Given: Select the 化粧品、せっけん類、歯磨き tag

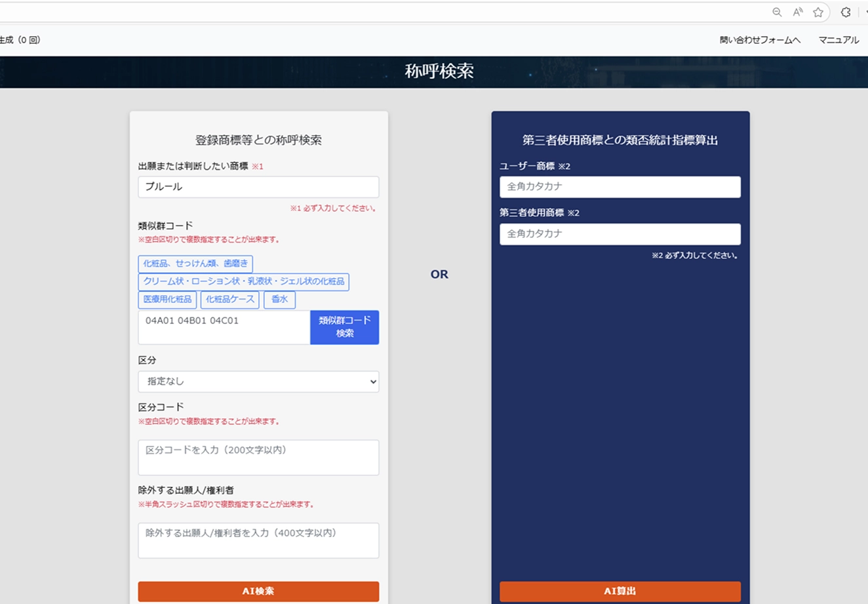Looking at the screenshot, I should 195,264.
